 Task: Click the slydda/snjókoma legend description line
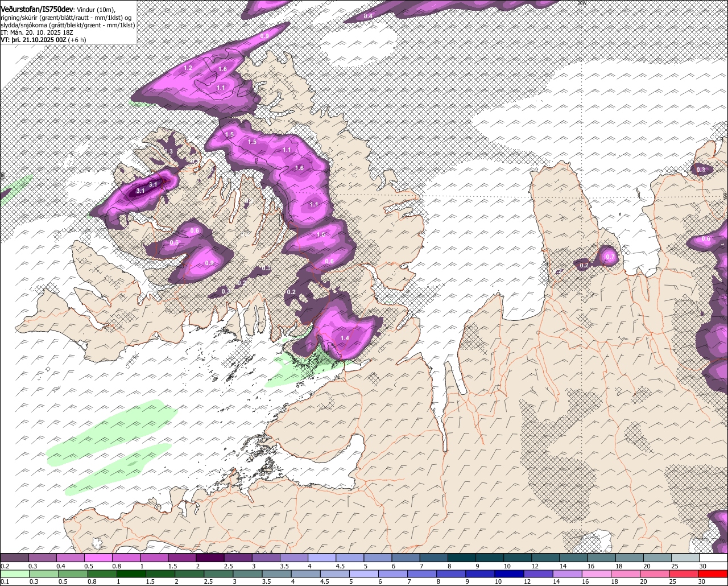[x=68, y=25]
